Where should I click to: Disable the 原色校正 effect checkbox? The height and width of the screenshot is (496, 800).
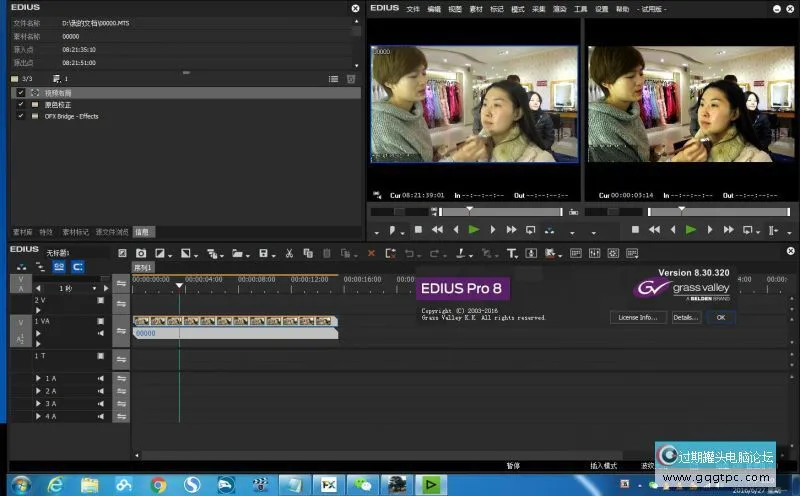[20, 104]
